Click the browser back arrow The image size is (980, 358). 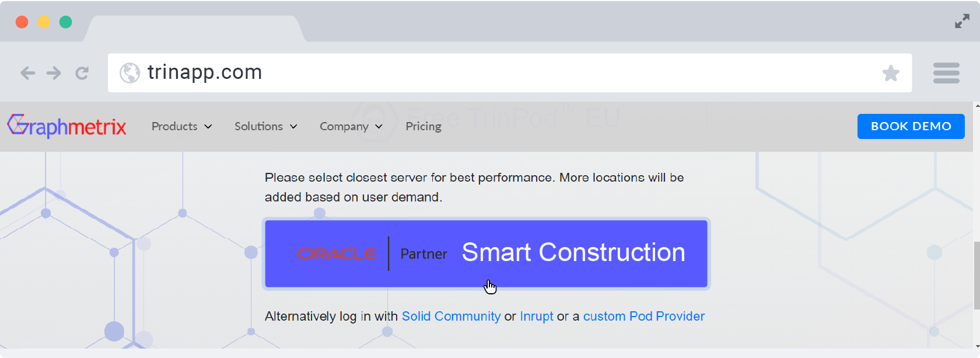click(x=27, y=73)
